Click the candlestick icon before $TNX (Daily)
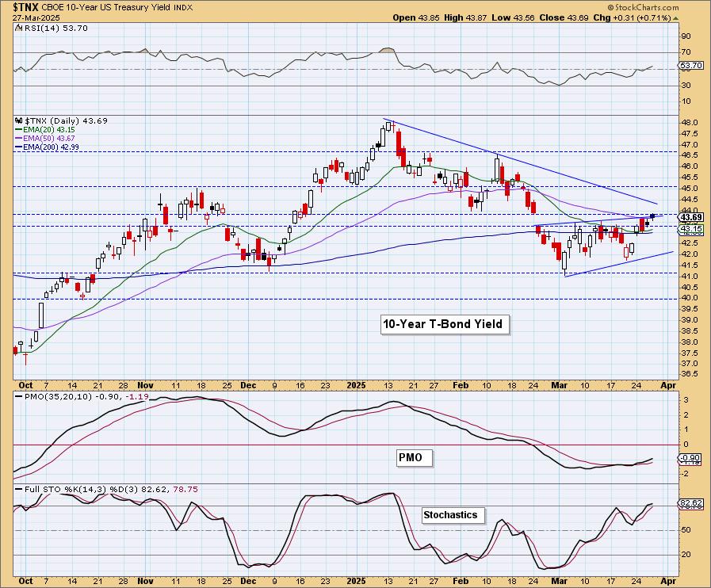This screenshot has height=588, width=711. pyautogui.click(x=18, y=121)
